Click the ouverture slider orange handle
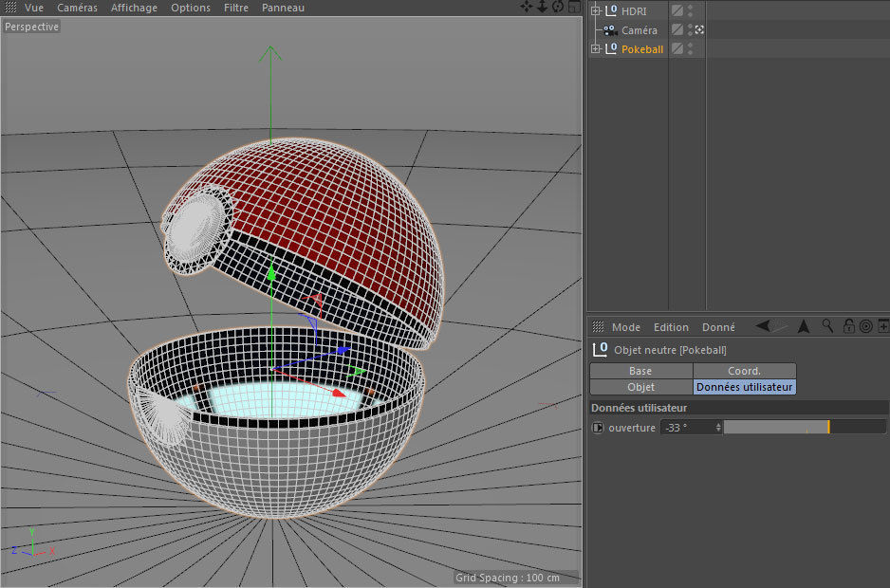Screen dimensions: 890x588 tap(828, 428)
